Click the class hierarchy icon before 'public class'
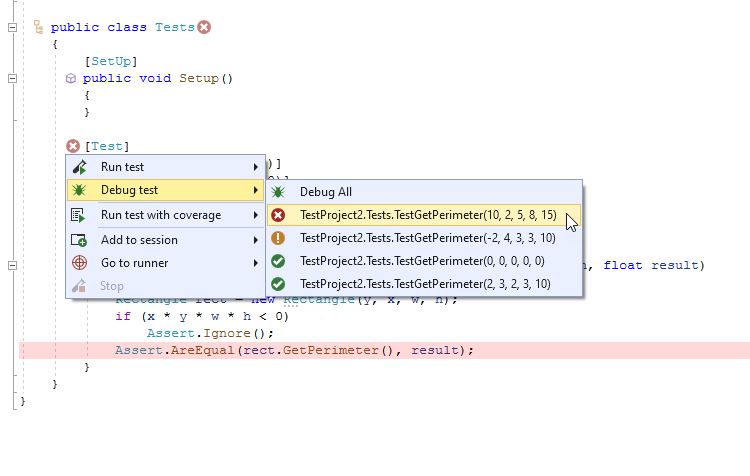Screen dimensions: 750x476 click(38, 27)
